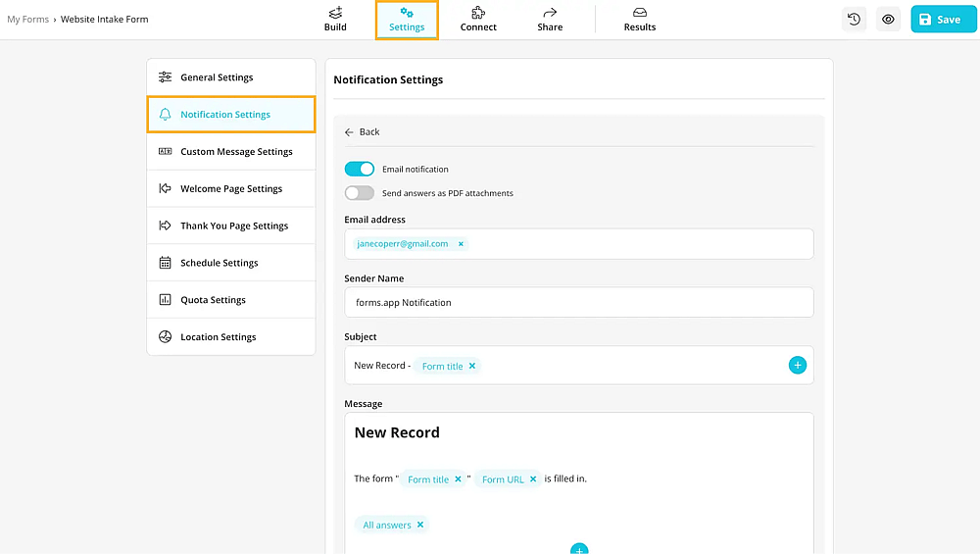Open the Share tab
Image resolution: width=980 pixels, height=554 pixels.
[x=550, y=20]
